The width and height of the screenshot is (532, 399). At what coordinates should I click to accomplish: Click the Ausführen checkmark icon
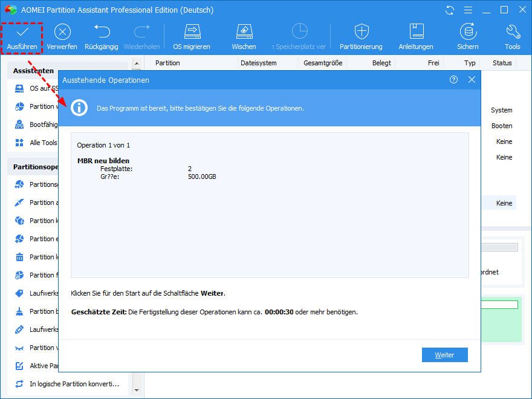pos(22,32)
